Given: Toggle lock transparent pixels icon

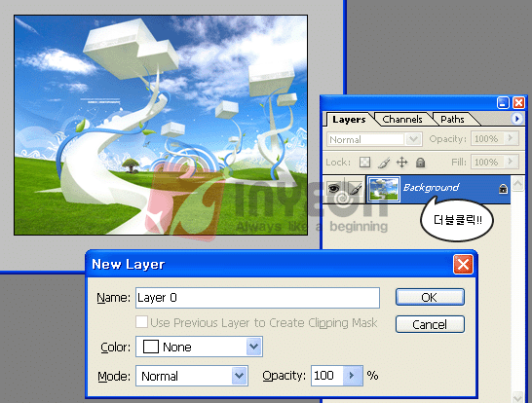Looking at the screenshot, I should pyautogui.click(x=364, y=162).
